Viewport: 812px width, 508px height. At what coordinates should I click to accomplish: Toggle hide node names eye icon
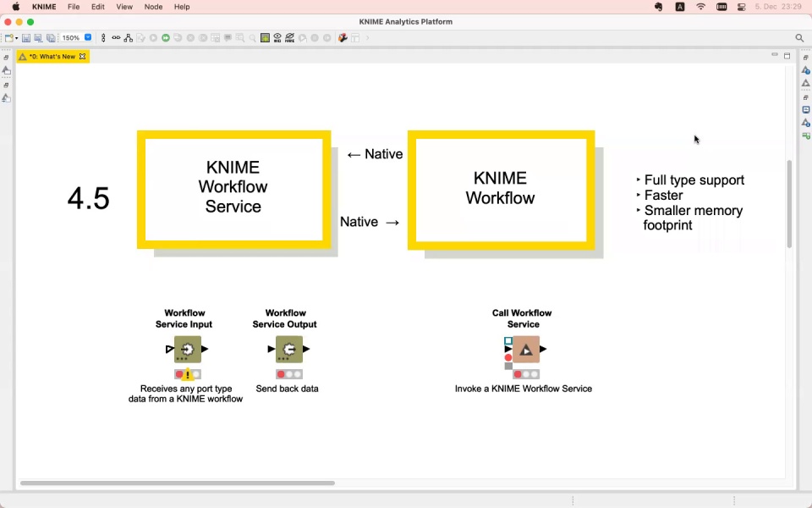(277, 38)
